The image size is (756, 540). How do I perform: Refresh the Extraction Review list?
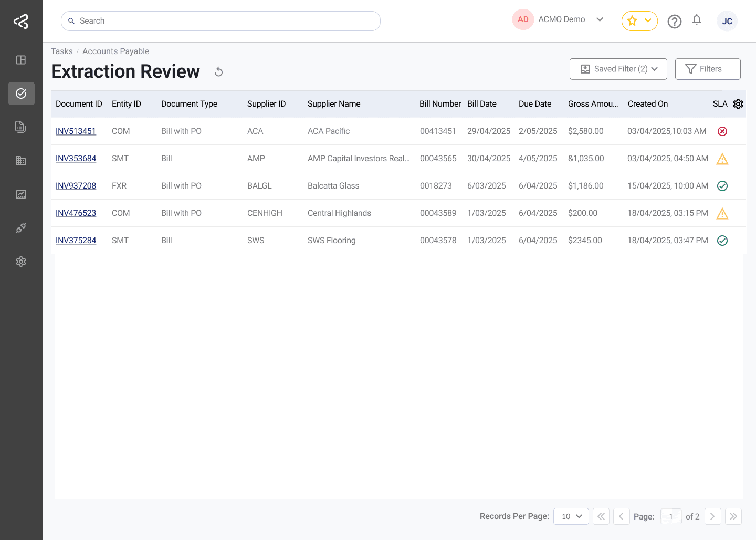pos(218,71)
